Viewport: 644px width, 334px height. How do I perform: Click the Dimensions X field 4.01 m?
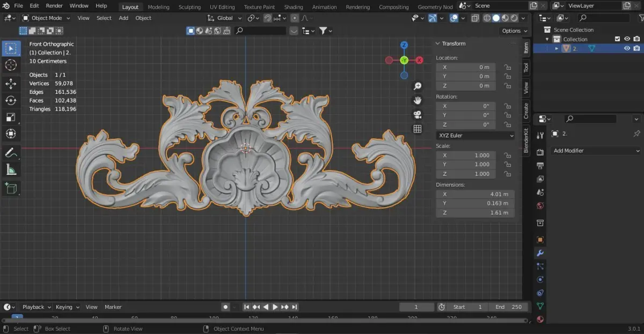point(475,194)
